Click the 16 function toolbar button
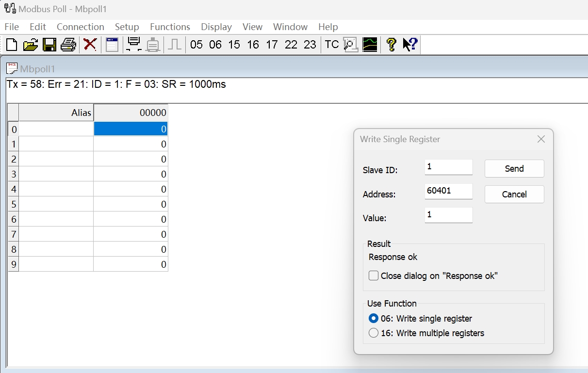This screenshot has height=373, width=588. click(253, 45)
